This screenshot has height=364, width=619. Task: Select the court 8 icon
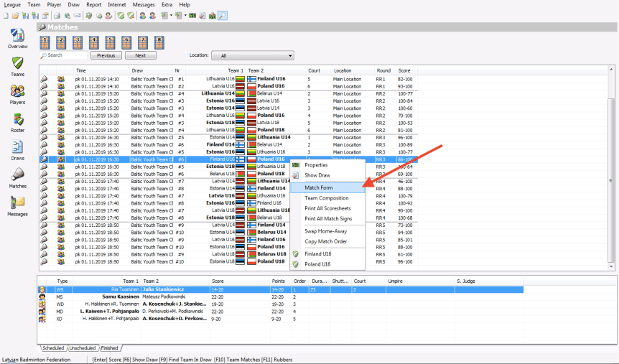pyautogui.click(x=159, y=42)
